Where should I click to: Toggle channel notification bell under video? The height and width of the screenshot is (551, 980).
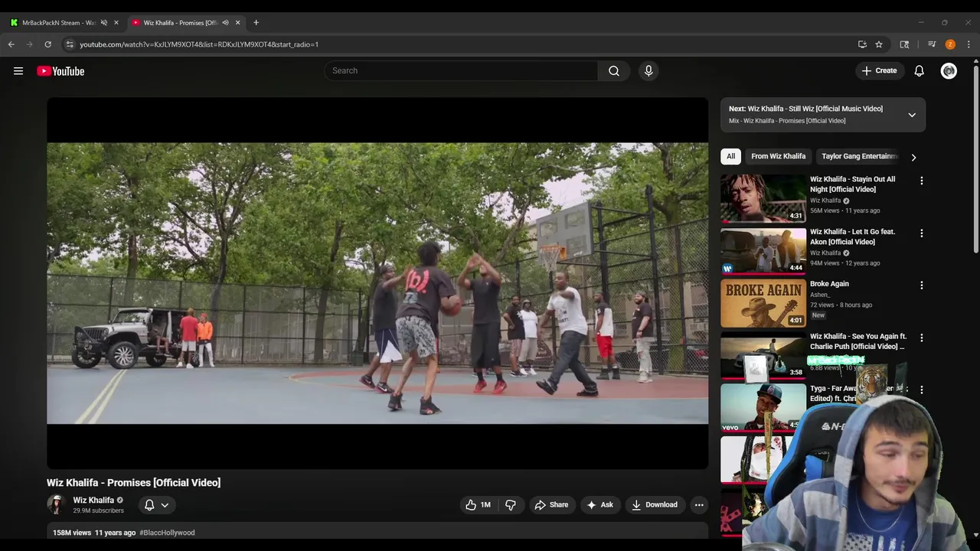click(149, 504)
